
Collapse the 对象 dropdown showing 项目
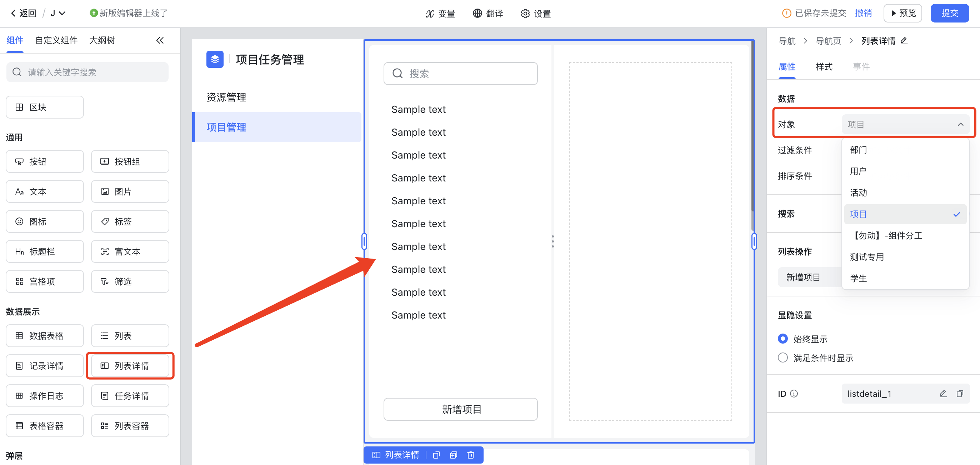[x=905, y=124]
